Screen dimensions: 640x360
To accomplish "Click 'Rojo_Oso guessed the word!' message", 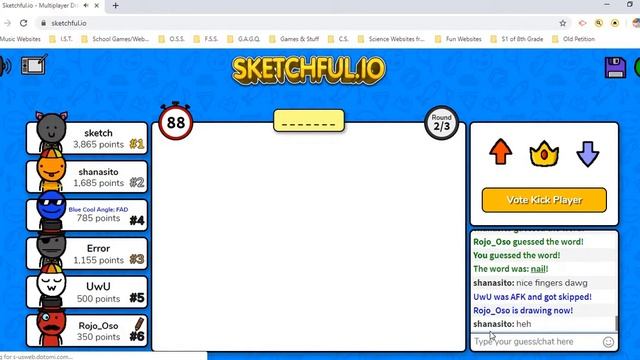I will point(528,242).
